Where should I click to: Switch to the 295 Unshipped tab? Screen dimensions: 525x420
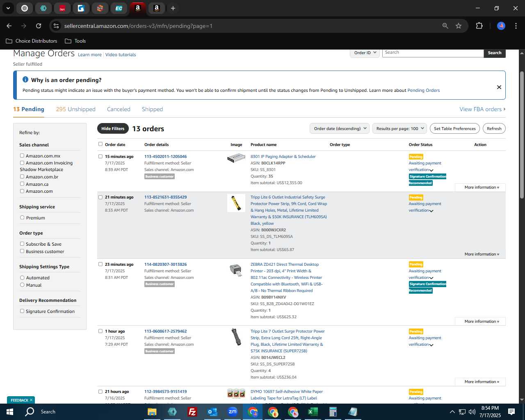[x=75, y=109]
